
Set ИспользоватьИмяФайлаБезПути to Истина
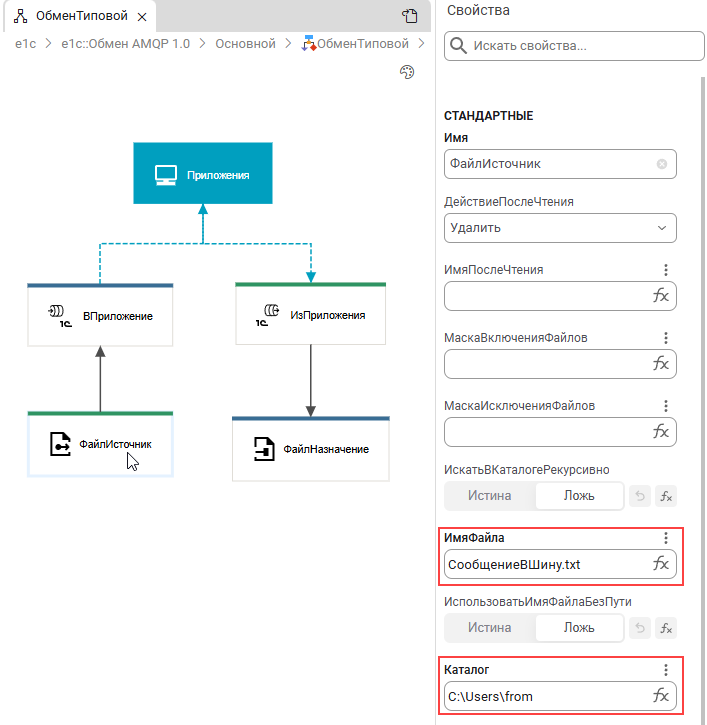point(490,628)
